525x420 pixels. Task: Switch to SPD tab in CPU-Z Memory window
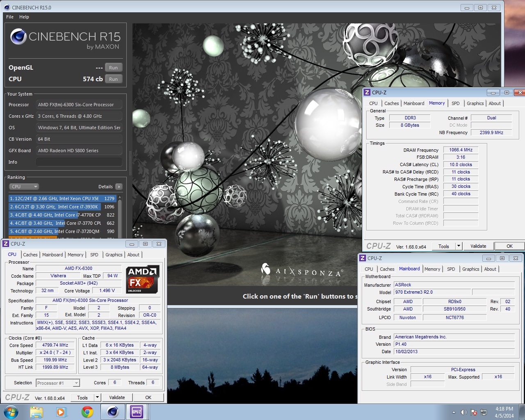click(456, 103)
